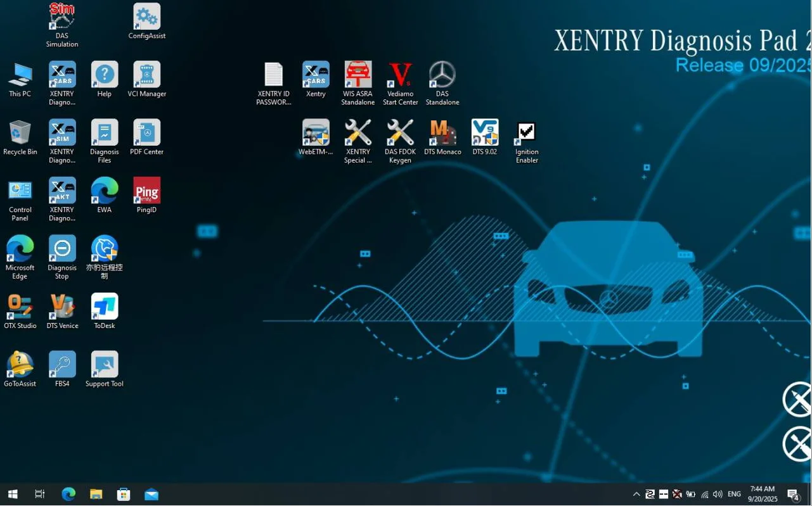Expand the hidden system tray icons
Viewport: 812px width, 506px height.
[x=636, y=494]
